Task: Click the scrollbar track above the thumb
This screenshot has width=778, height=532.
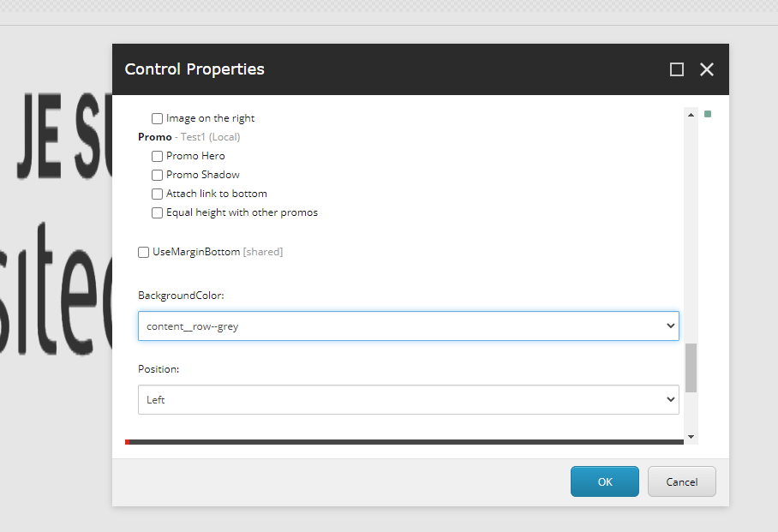Action: [x=691, y=231]
